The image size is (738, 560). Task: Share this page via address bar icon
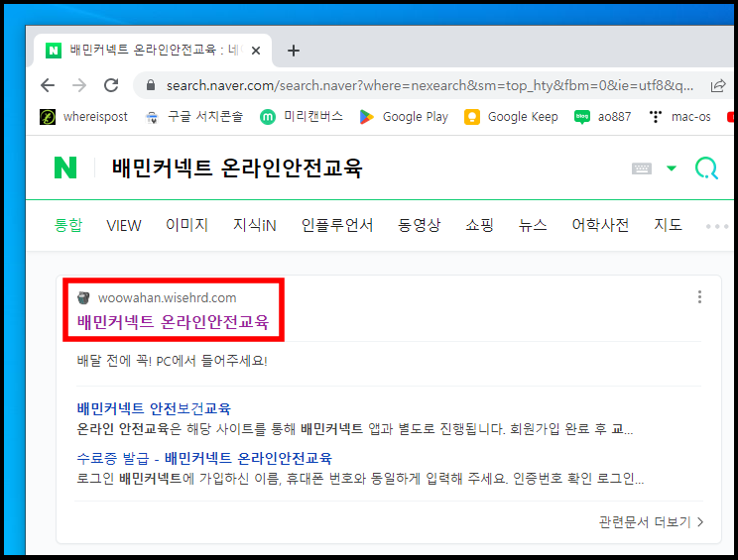coord(718,85)
